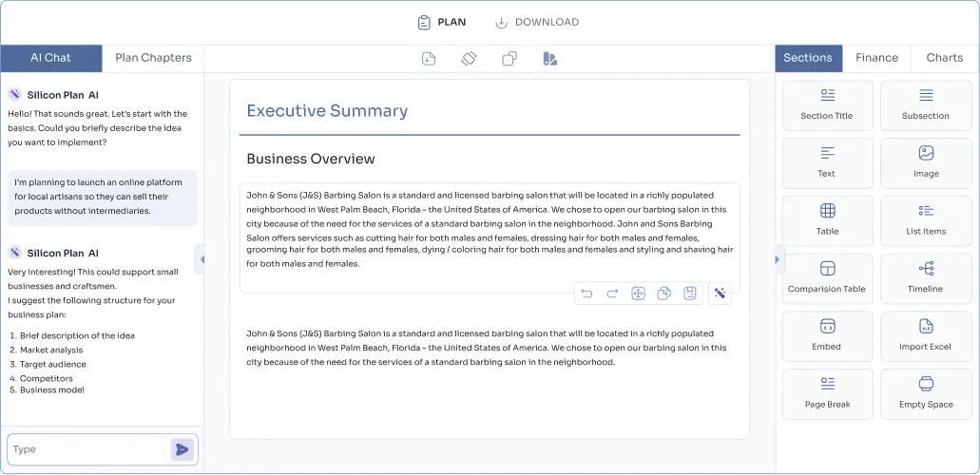Screen dimensions: 980x475
Task: Open the color theme palette icon
Action: (x=550, y=59)
